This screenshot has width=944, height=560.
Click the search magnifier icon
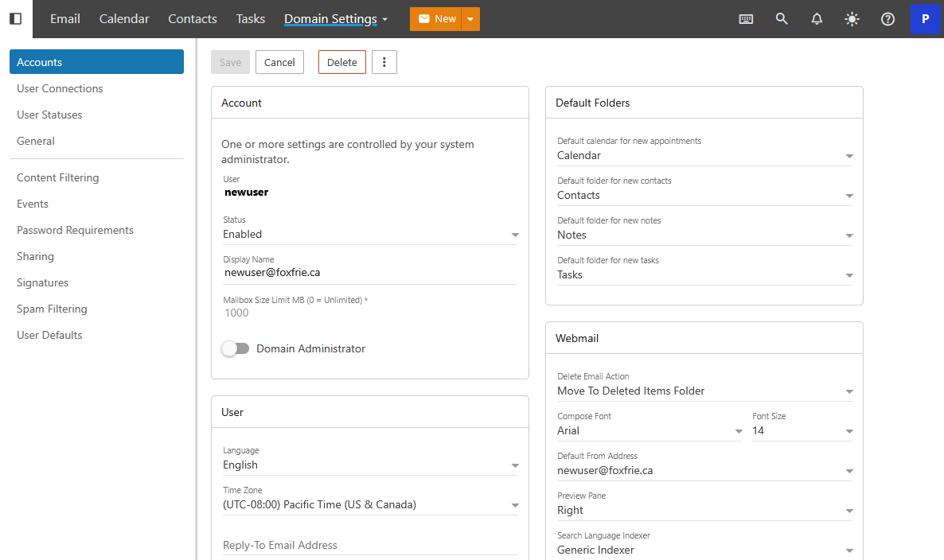point(782,19)
